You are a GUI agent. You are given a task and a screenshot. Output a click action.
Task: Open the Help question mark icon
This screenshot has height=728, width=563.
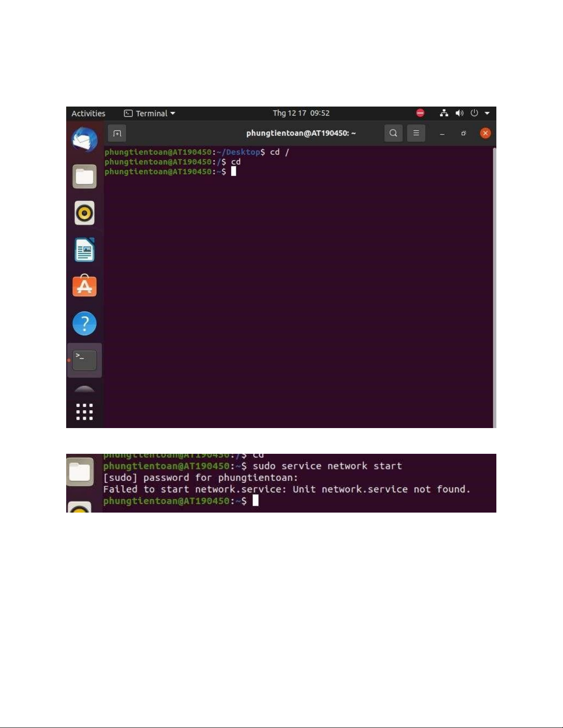(x=85, y=323)
